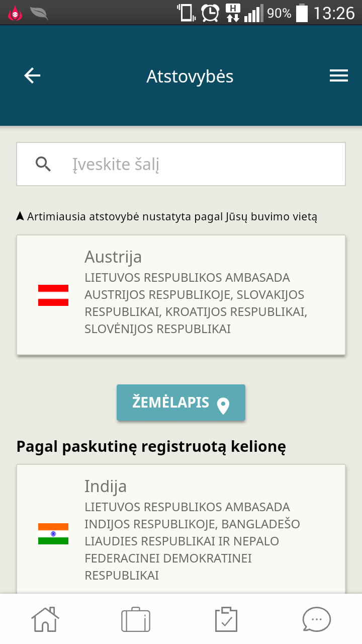Tap the alarm clock status icon
Viewport: 362px width, 644px height.
coord(211,13)
